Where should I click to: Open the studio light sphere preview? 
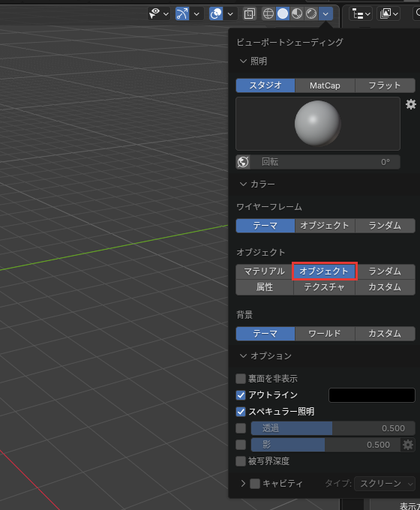click(x=318, y=124)
